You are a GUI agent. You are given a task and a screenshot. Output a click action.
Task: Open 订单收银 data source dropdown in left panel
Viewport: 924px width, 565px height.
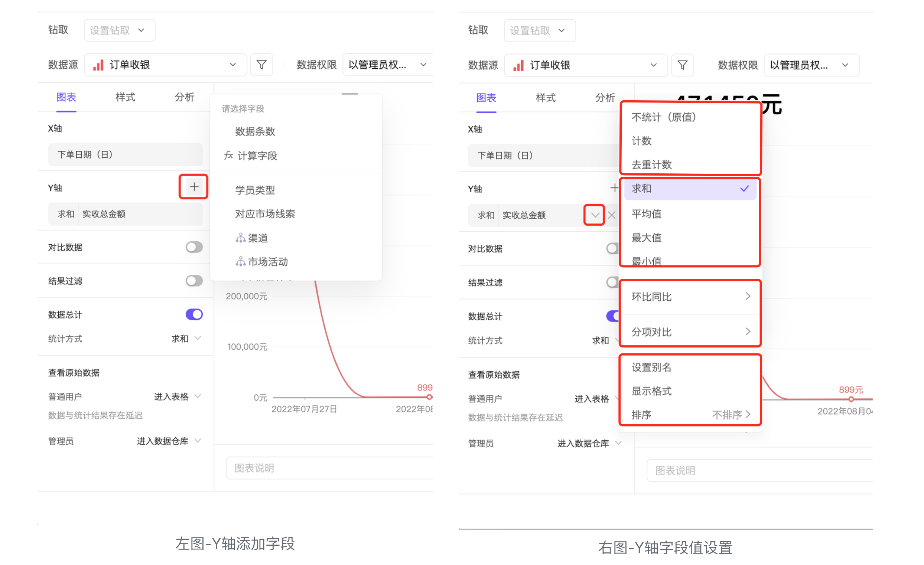165,65
